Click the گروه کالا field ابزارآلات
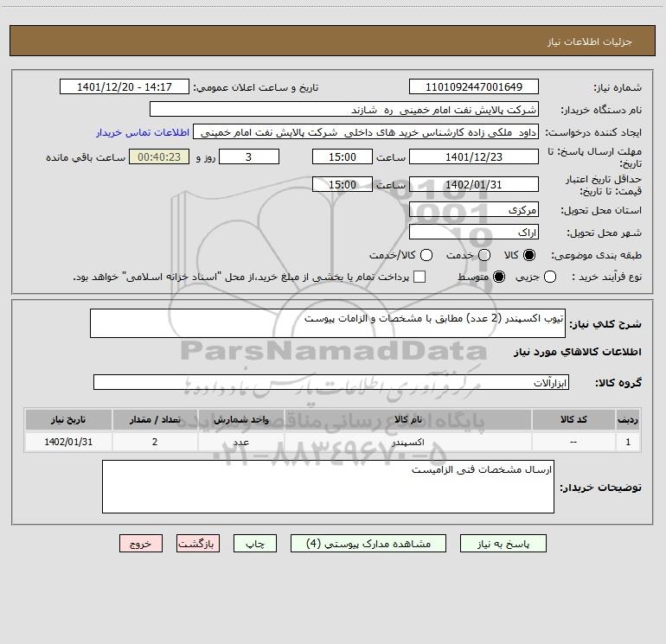The width and height of the screenshot is (666, 644). click(331, 382)
